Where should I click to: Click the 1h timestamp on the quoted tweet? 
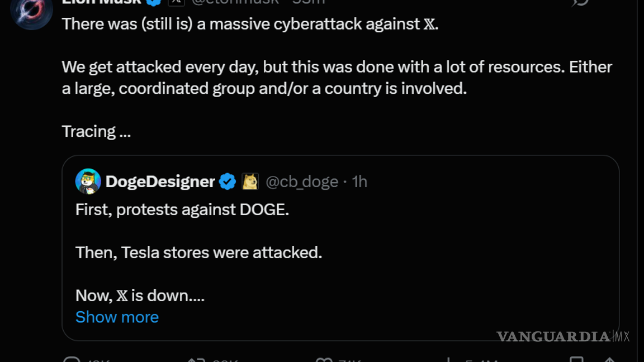click(x=359, y=182)
